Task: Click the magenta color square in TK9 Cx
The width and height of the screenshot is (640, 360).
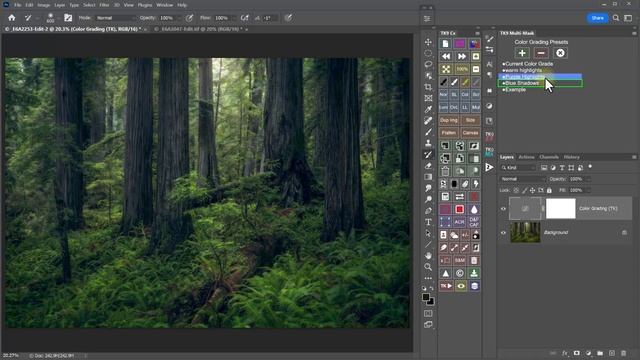Action: (x=460, y=44)
